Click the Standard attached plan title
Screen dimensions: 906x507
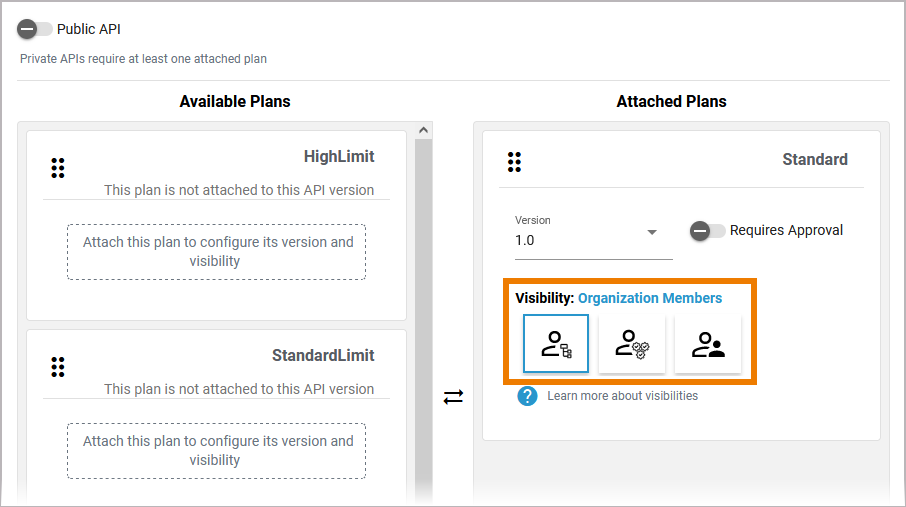[x=814, y=160]
